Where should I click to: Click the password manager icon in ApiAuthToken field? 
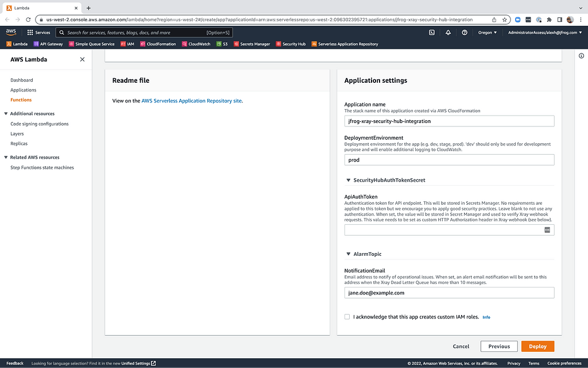pos(547,229)
